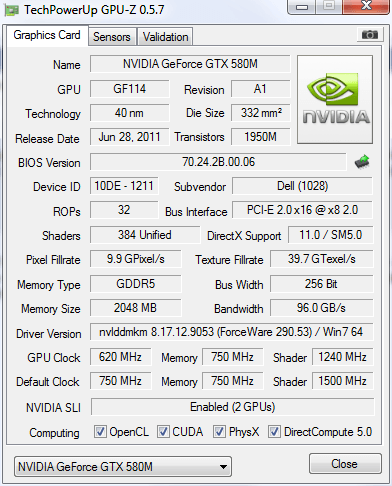Click the Driver Version field

point(232,332)
